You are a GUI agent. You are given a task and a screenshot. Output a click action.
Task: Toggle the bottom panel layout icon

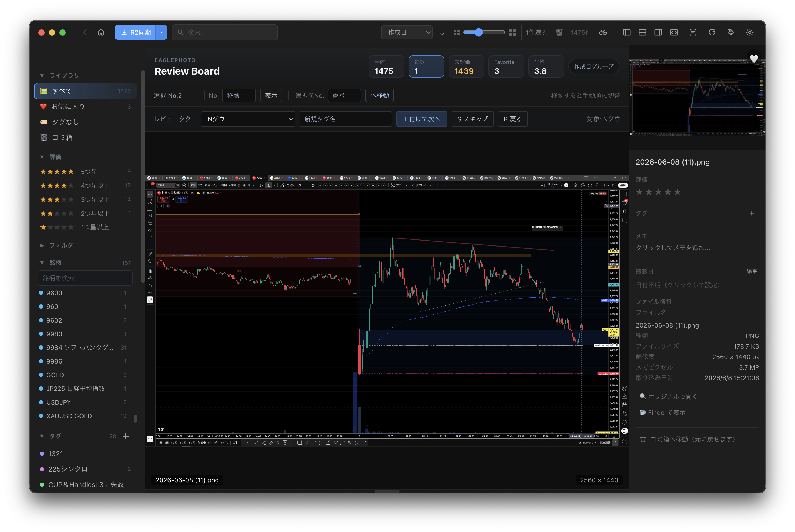pyautogui.click(x=642, y=32)
